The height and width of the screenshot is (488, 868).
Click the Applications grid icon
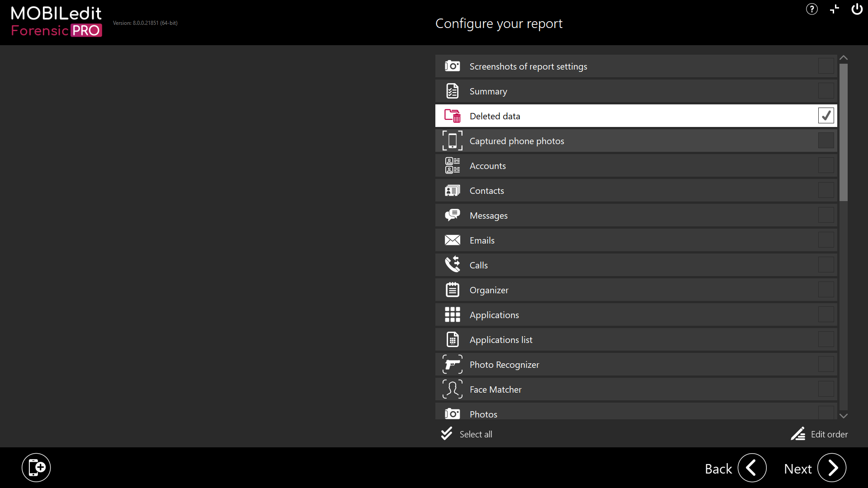(452, 314)
